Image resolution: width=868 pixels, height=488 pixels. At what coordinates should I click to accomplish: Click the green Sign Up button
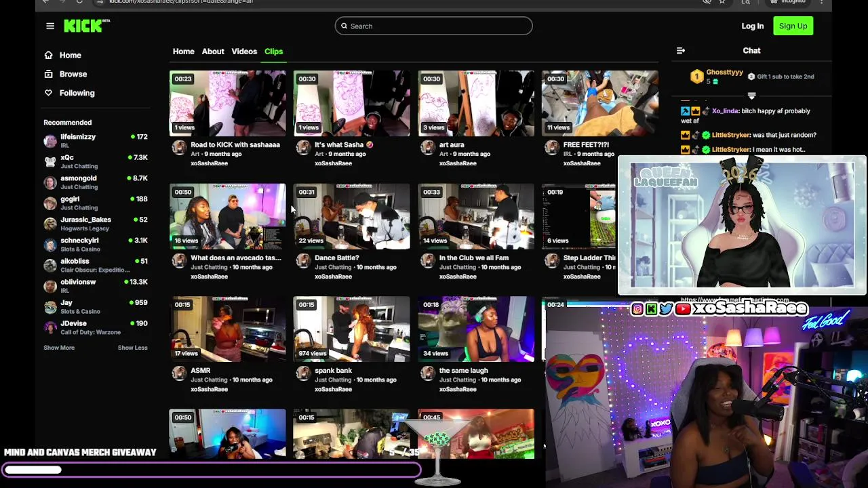(793, 26)
